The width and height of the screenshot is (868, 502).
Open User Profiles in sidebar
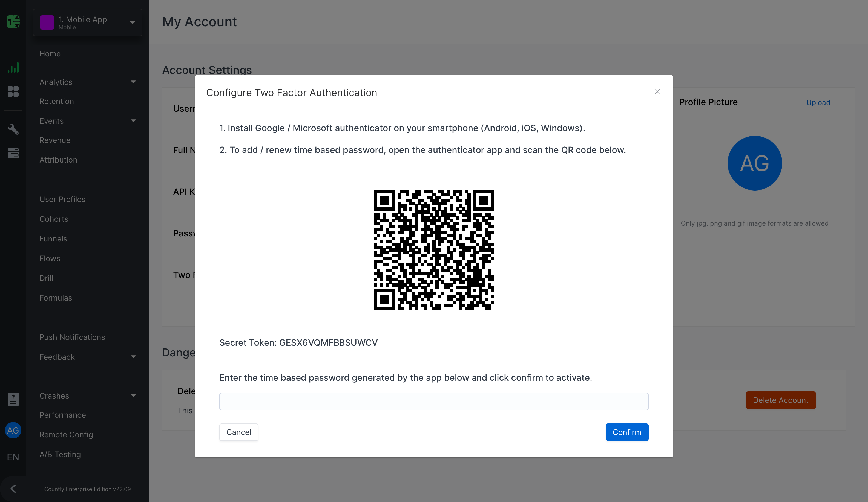(x=62, y=199)
